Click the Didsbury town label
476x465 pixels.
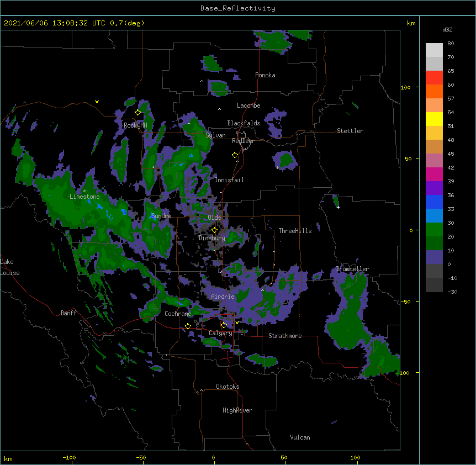(211, 238)
